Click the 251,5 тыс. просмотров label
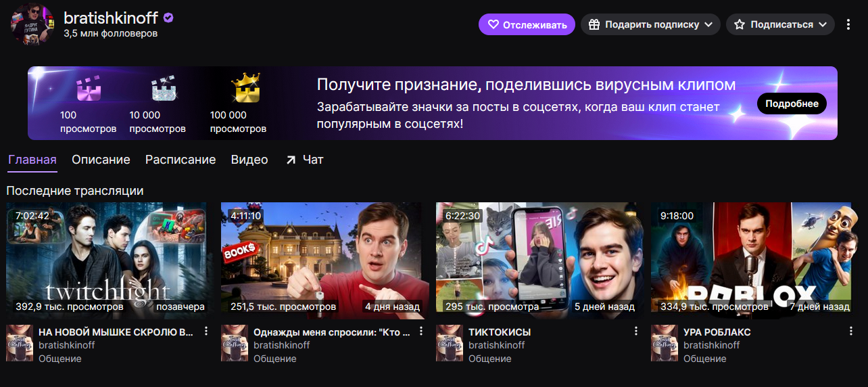This screenshot has height=387, width=868. (x=283, y=306)
